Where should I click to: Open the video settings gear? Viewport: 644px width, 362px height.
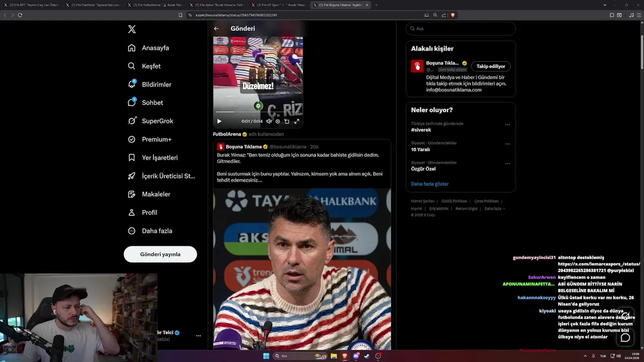pyautogui.click(x=278, y=121)
